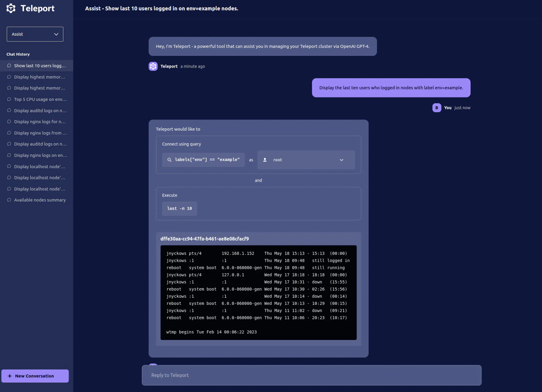Click 'wtmp begins Tue Feb 14' terminal line
Viewport: 542px width, 392px height.
tap(211, 332)
